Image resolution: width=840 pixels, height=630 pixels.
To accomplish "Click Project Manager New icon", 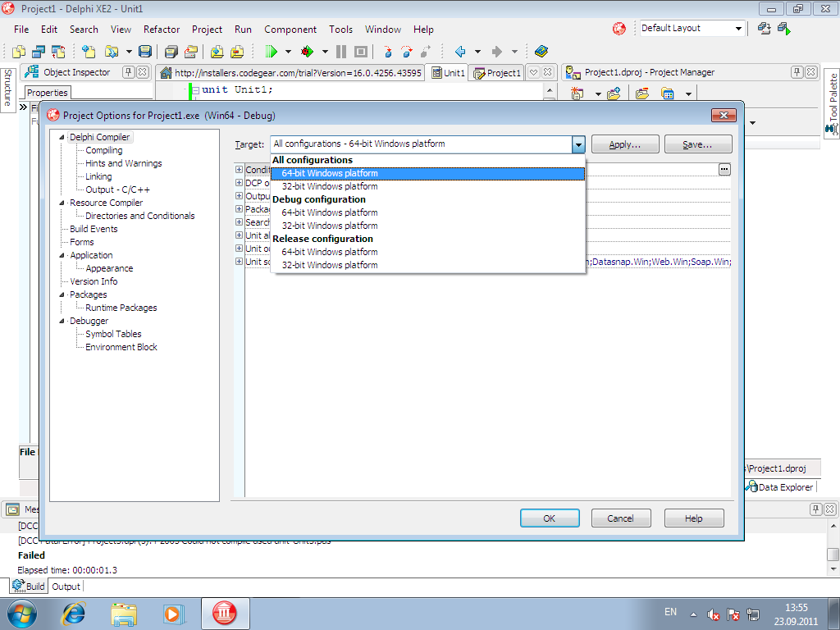I will click(x=577, y=94).
